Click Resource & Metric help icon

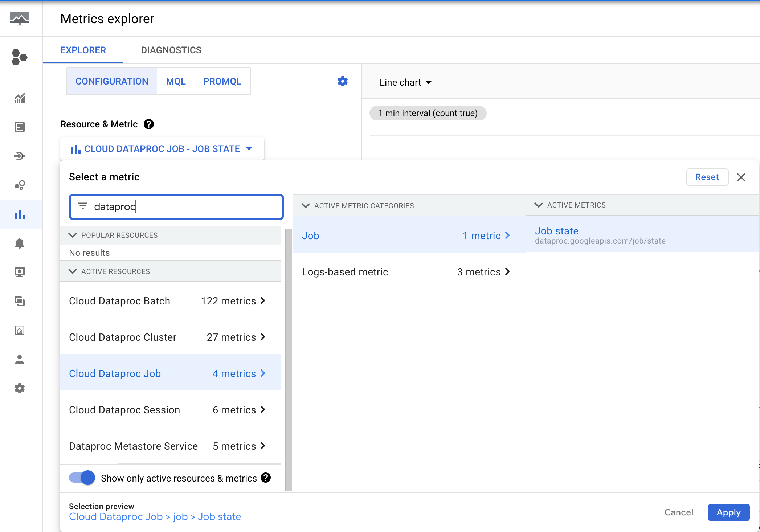click(149, 124)
